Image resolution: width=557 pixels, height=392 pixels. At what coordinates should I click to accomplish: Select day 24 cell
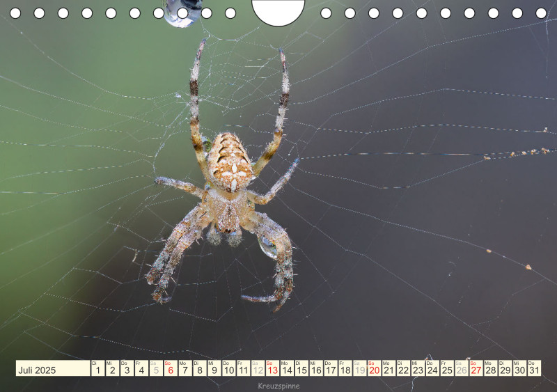pos(432,368)
